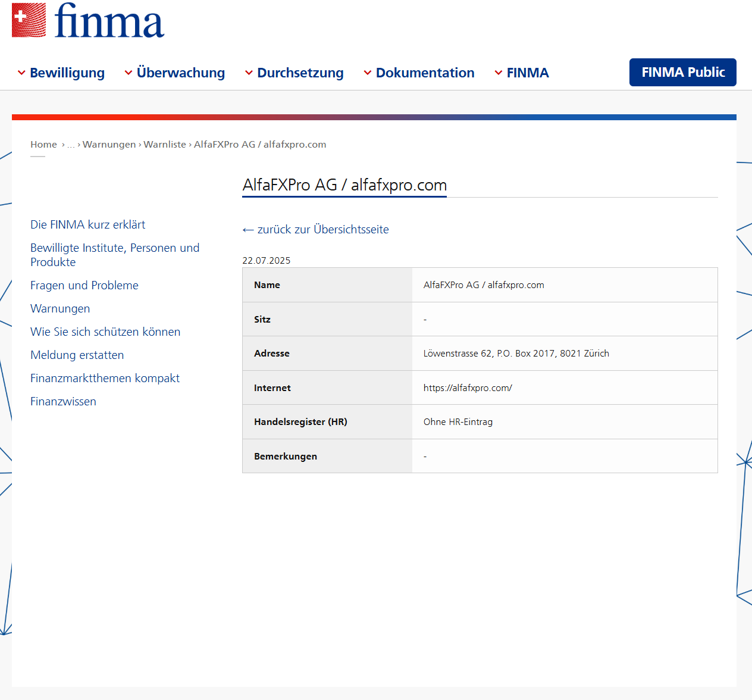Open Warnungen sidebar link
The width and height of the screenshot is (752, 700).
click(60, 308)
